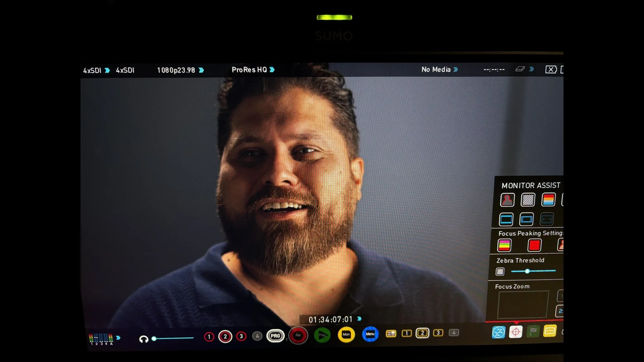Select the greyed circular input 4
The image size is (644, 362).
257,336
